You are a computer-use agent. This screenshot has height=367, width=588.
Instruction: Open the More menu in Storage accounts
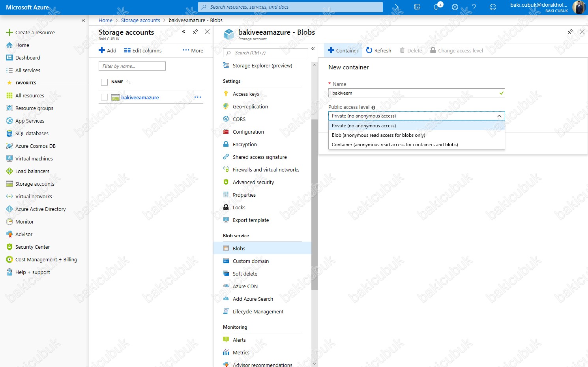point(193,50)
